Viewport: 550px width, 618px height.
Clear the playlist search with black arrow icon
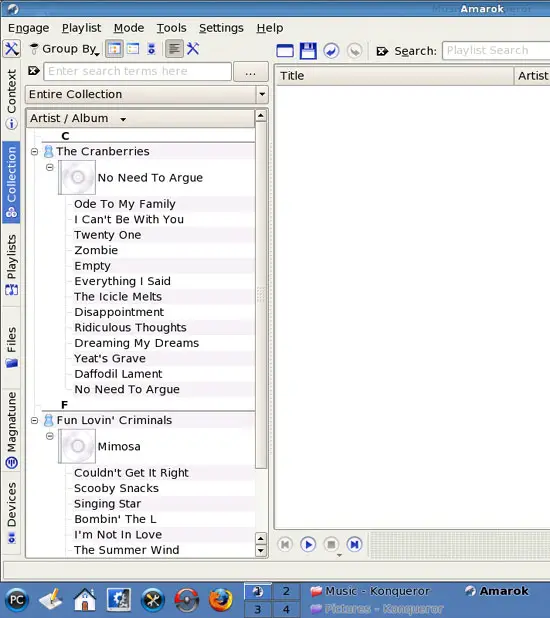pos(382,51)
